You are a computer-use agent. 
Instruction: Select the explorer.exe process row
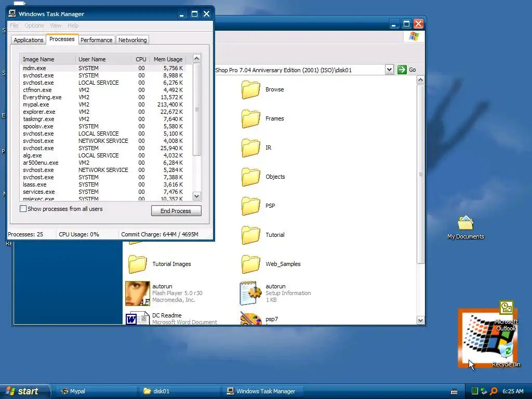103,112
